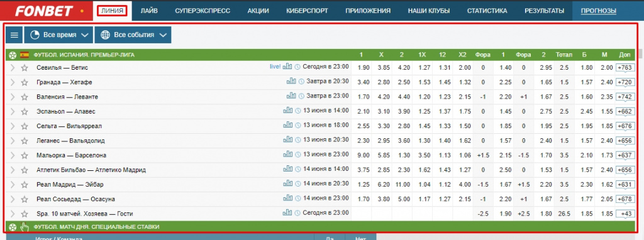
Task: Click +763 extra markets for Севилья — Бетис
Action: pyautogui.click(x=625, y=68)
